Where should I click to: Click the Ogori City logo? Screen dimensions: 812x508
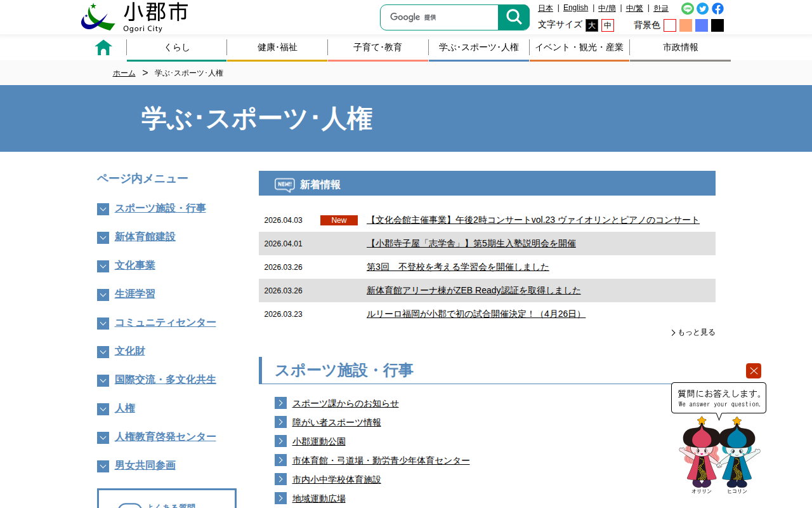pyautogui.click(x=135, y=17)
